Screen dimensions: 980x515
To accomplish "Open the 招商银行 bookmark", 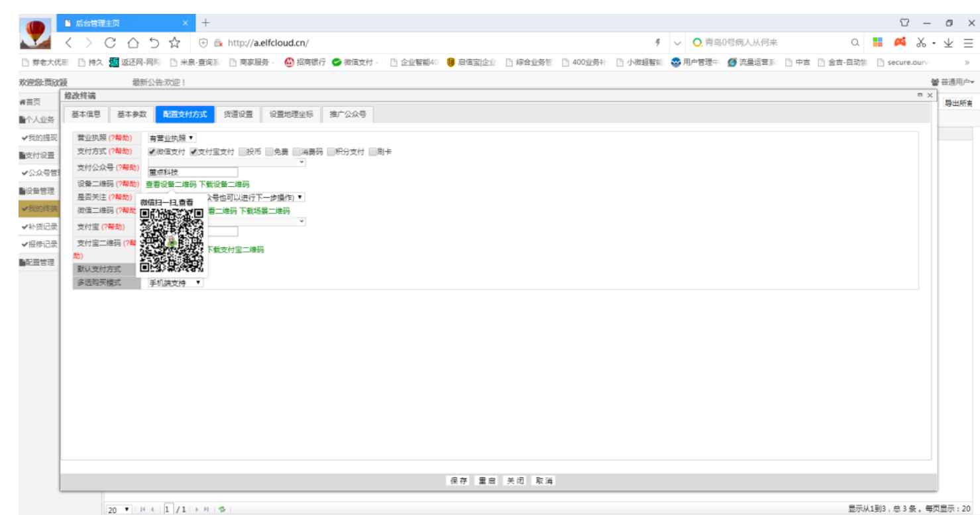I will click(x=305, y=62).
